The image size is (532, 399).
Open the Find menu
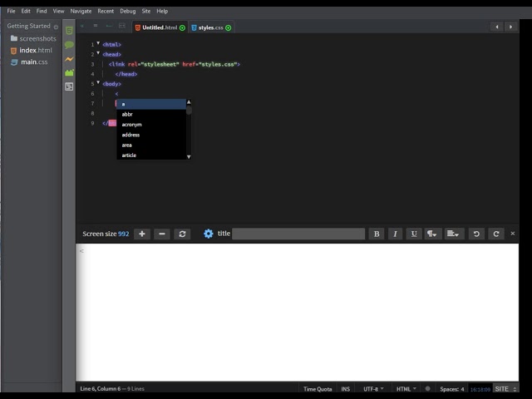pyautogui.click(x=42, y=11)
